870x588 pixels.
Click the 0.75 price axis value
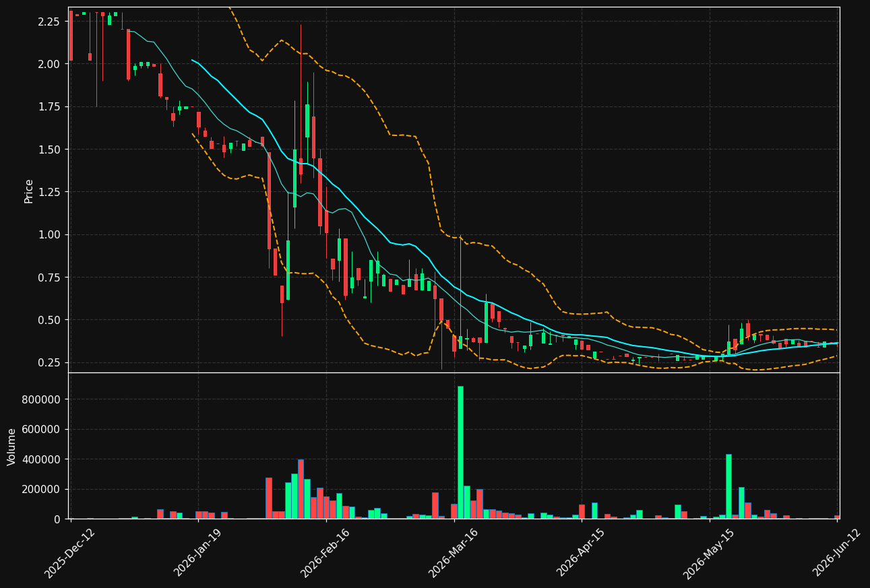50,277
